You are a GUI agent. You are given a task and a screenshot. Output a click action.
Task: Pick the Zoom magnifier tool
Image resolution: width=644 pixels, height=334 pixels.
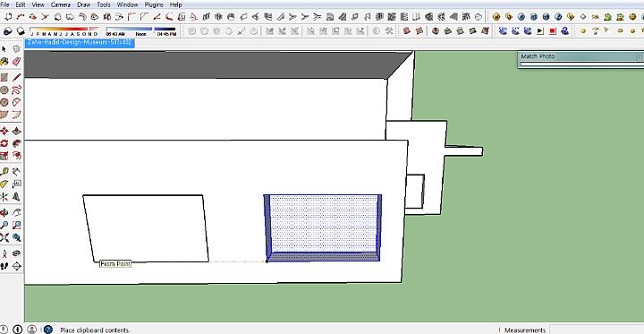coord(4,225)
